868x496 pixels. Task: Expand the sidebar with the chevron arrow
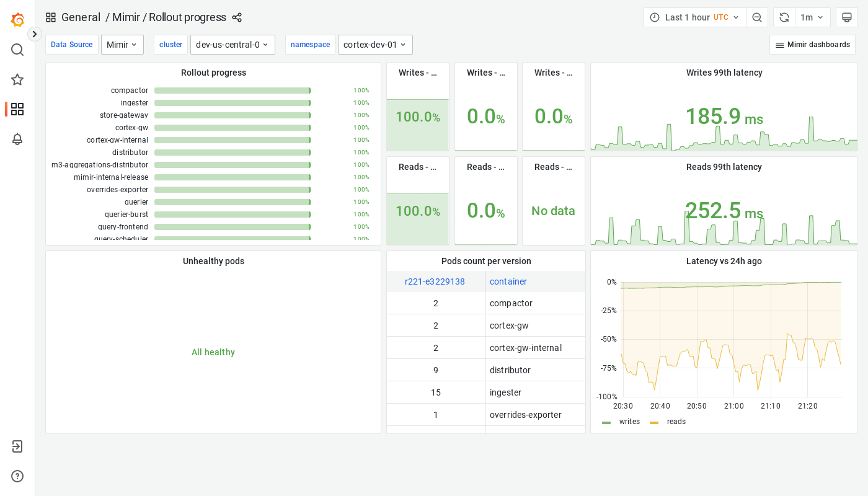pyautogui.click(x=34, y=34)
